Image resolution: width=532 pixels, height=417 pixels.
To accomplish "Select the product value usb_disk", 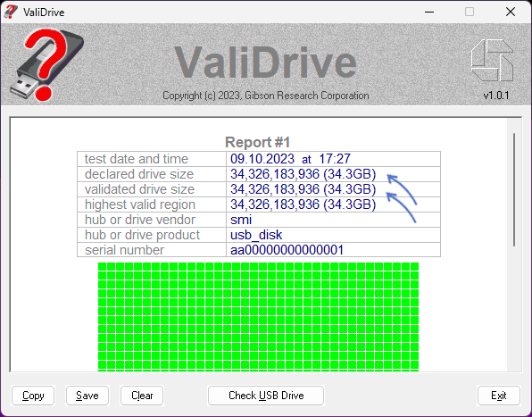I will [256, 235].
